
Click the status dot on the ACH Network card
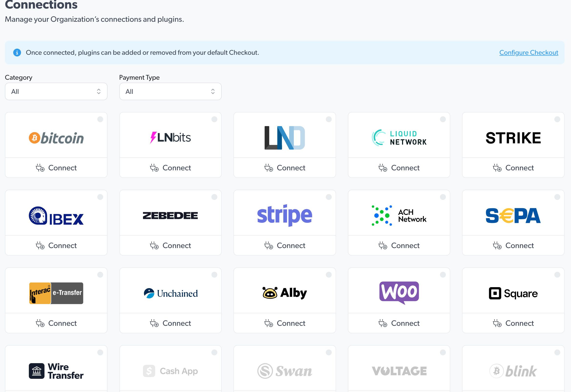click(443, 197)
